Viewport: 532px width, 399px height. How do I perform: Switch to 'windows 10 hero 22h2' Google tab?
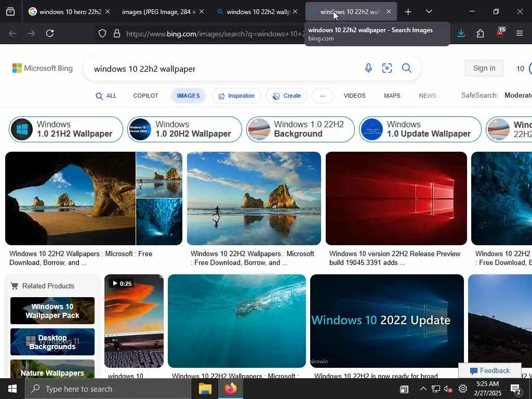tap(70, 12)
